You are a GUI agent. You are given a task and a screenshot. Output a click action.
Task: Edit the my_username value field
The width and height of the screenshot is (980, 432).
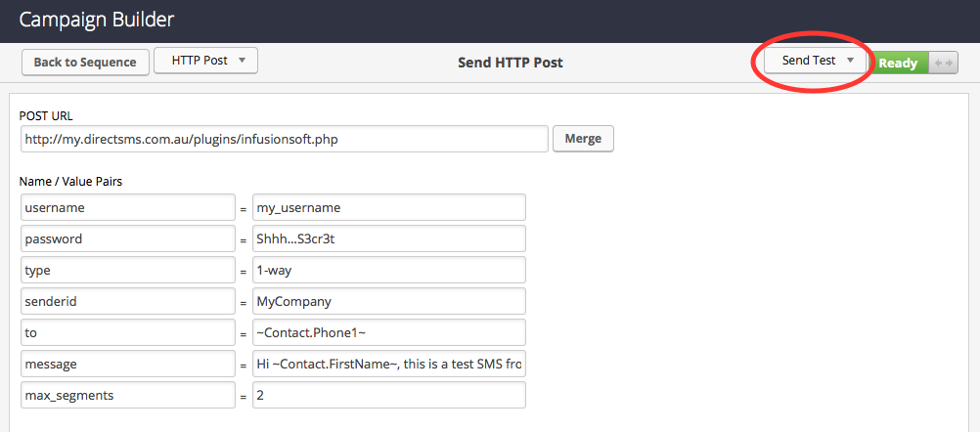click(388, 208)
